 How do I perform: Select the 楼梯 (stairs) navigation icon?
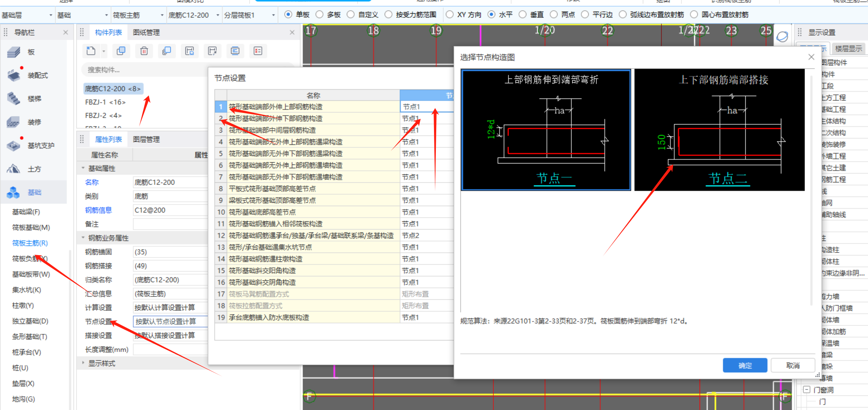click(x=14, y=99)
